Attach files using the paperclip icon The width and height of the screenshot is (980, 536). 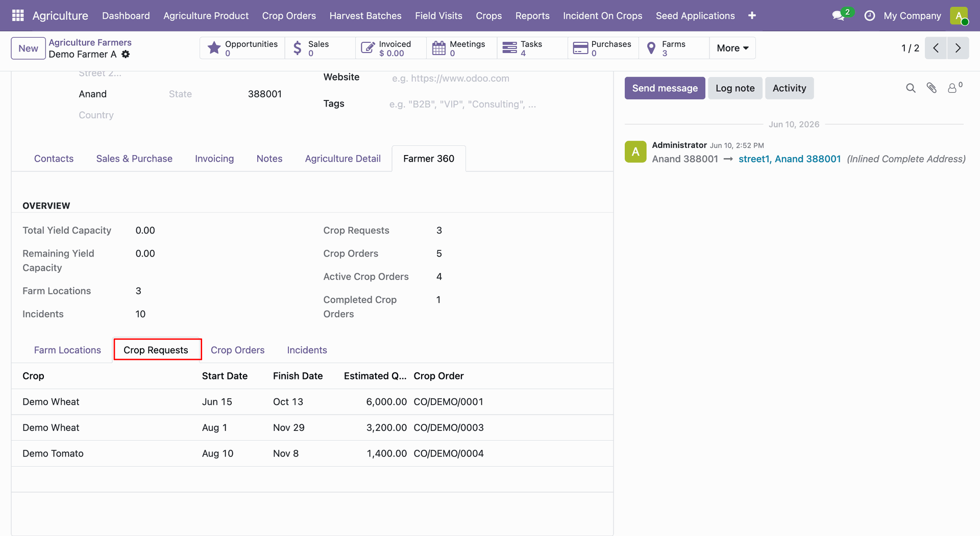click(x=932, y=88)
